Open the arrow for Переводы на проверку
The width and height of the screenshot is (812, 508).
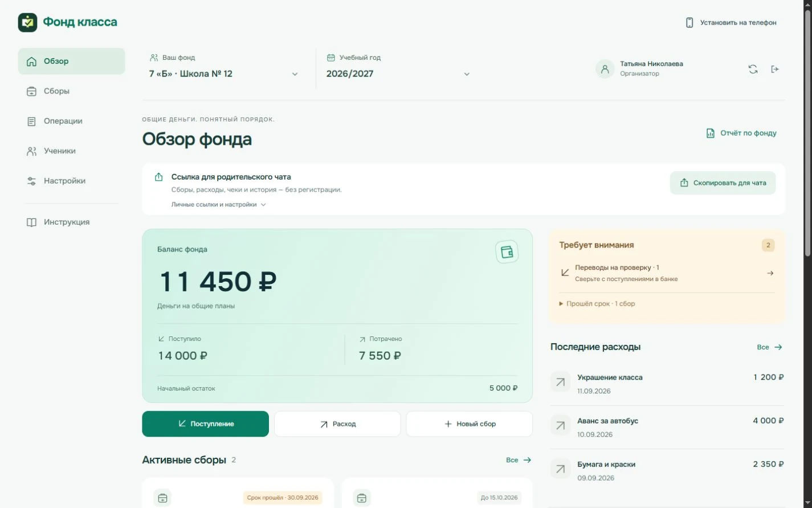770,273
